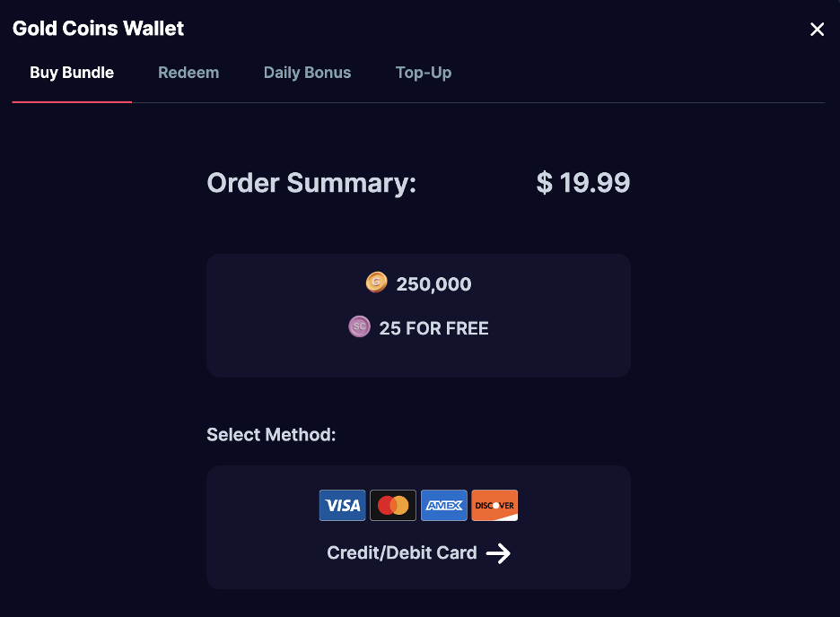Click the Visa card logo

[x=342, y=505]
